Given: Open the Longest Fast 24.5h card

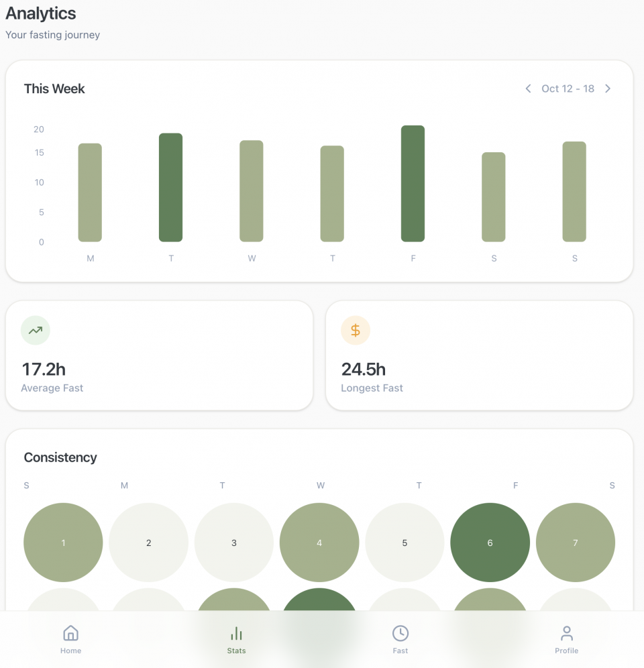Looking at the screenshot, I should click(479, 355).
